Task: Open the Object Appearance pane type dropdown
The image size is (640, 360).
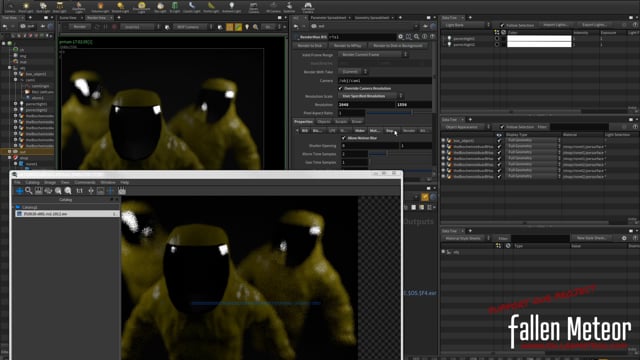Action: 466,127
